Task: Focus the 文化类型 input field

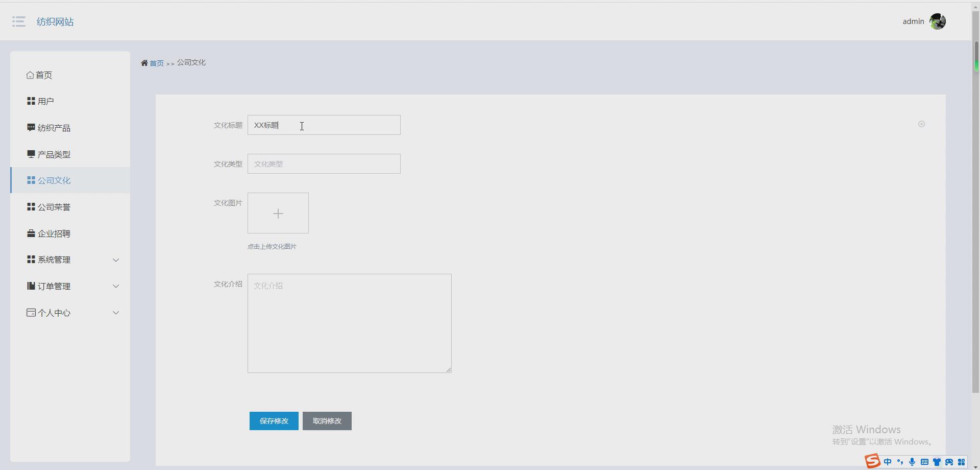Action: [324, 164]
